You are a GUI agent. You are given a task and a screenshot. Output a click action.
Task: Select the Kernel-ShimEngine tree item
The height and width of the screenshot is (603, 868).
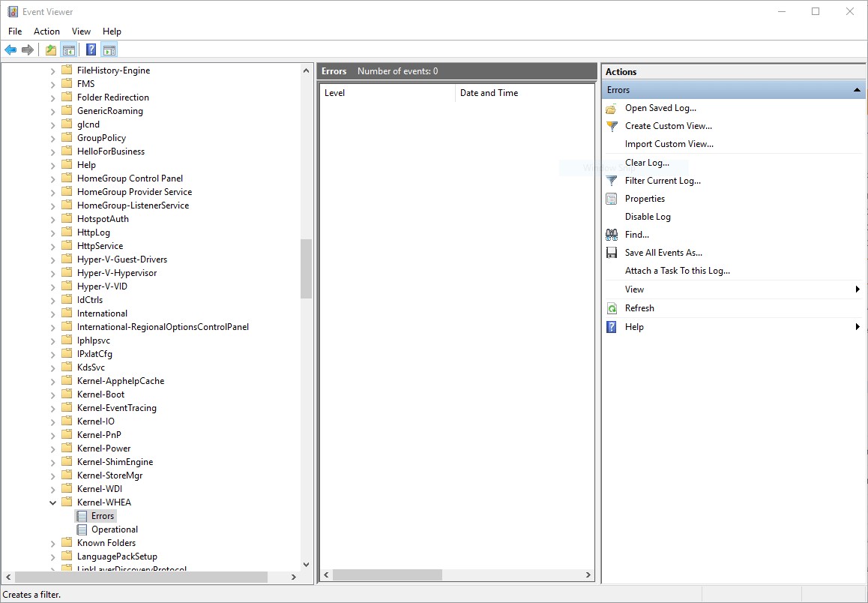coord(115,462)
